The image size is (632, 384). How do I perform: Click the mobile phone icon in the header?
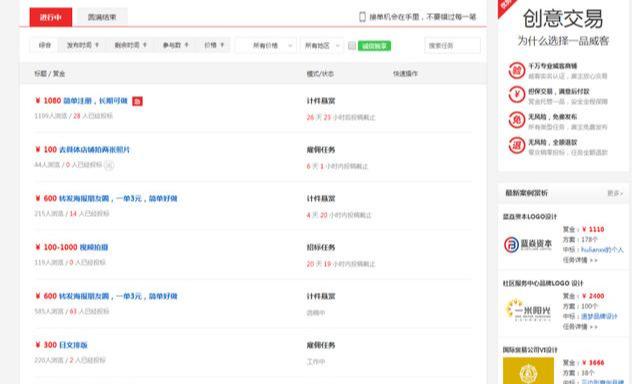[362, 17]
